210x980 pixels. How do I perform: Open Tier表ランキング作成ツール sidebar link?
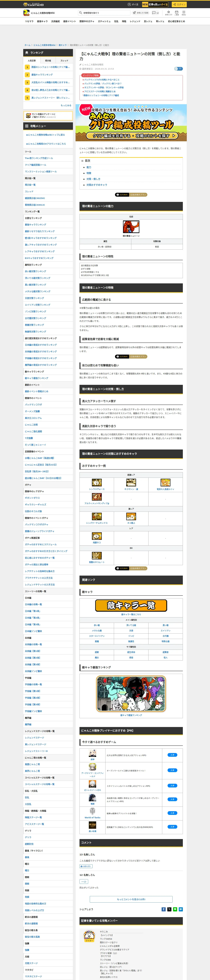pos(39,158)
